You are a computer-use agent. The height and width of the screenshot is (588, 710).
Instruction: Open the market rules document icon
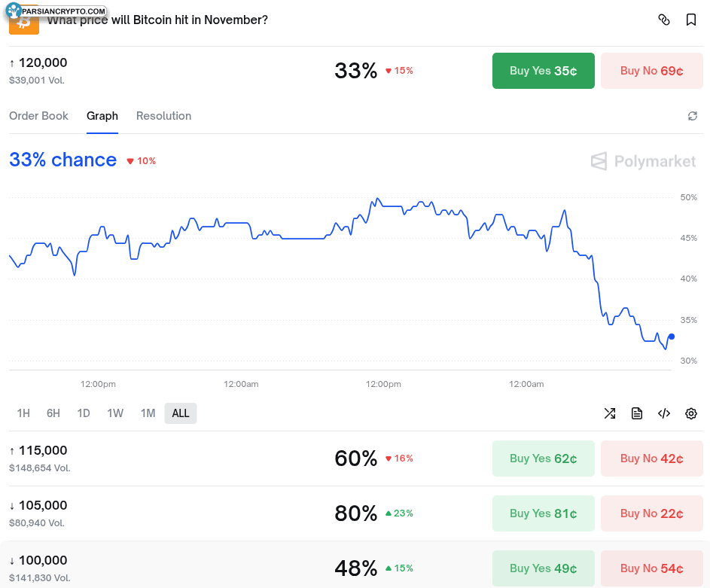point(636,413)
